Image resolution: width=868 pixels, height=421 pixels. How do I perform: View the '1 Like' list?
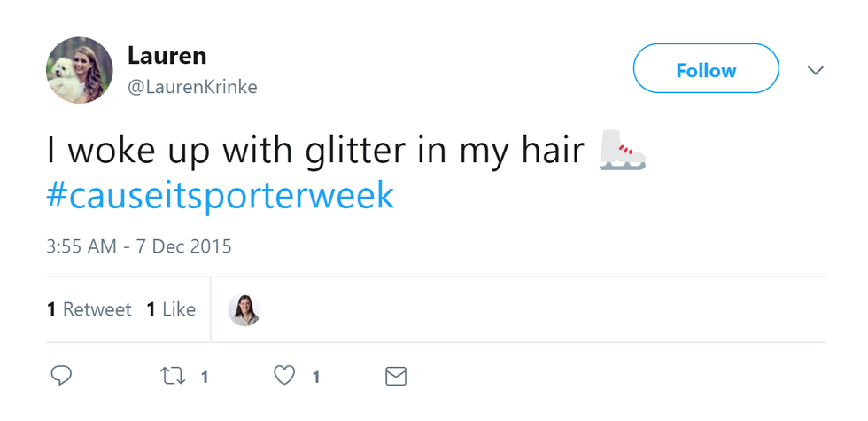(x=171, y=309)
